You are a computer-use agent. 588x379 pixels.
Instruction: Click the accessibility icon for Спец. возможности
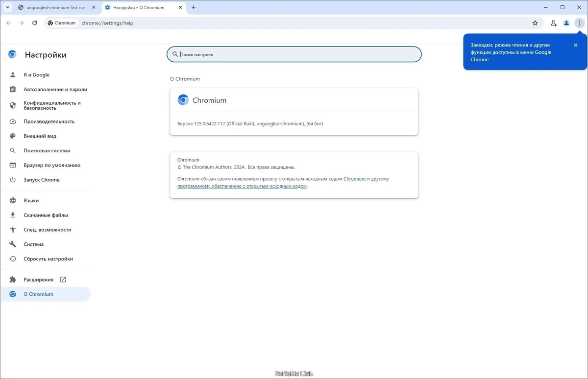13,230
